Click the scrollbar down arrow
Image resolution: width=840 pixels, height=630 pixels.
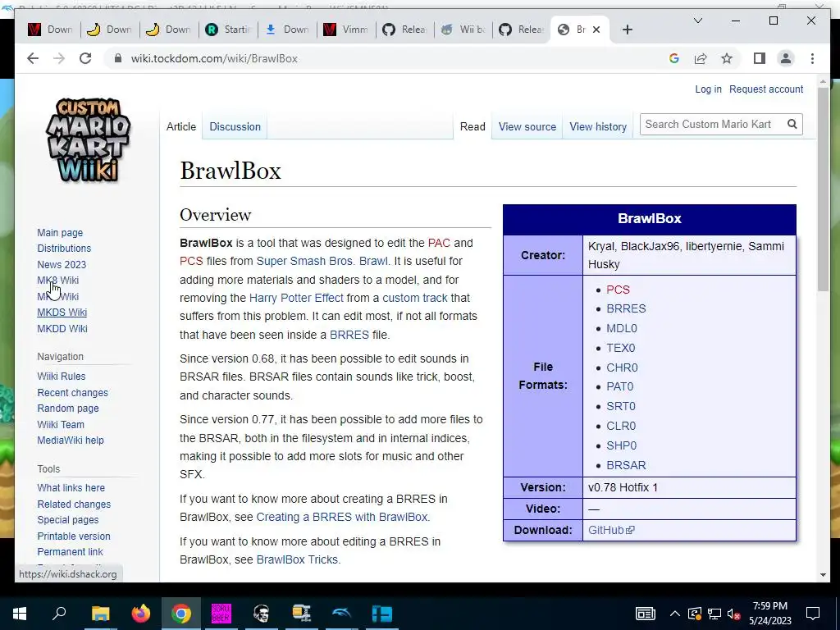pos(823,575)
